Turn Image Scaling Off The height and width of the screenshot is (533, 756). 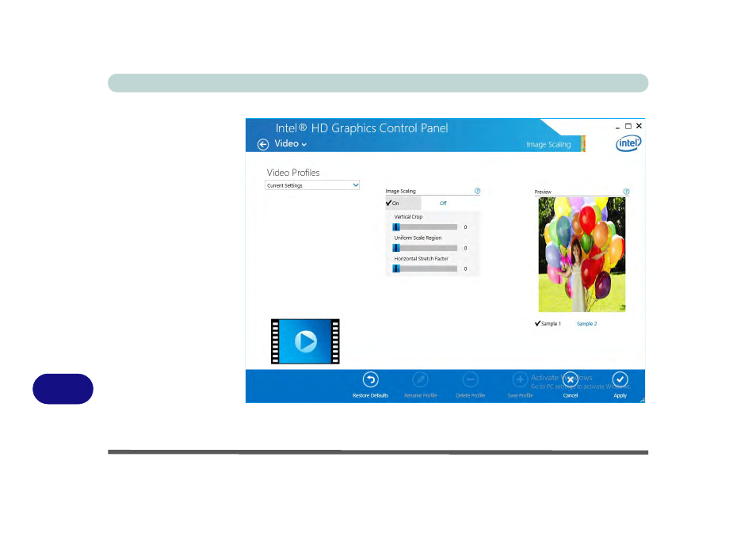tap(443, 204)
